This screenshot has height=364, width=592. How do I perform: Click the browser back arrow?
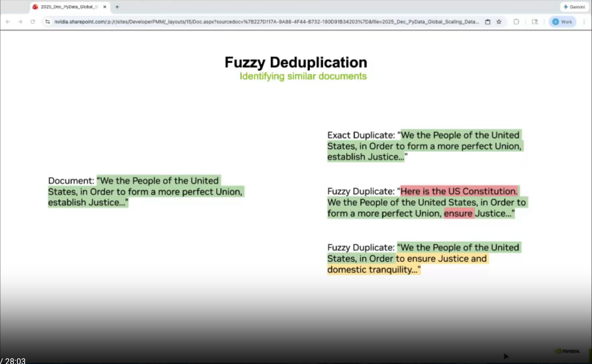[x=8, y=22]
